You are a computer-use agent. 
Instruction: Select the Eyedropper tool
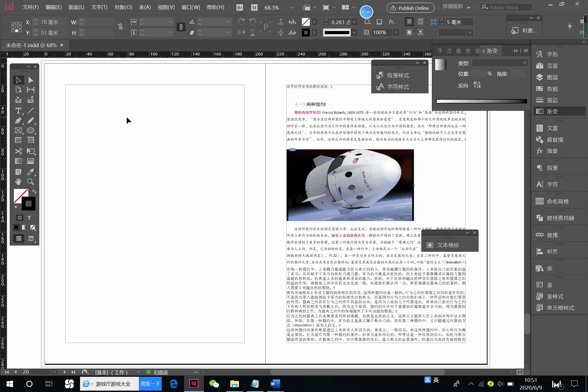[30, 172]
